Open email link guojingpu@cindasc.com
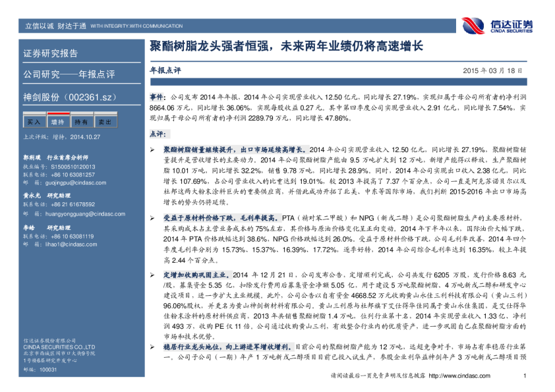This screenshot has width=555, height=392. coord(76,182)
